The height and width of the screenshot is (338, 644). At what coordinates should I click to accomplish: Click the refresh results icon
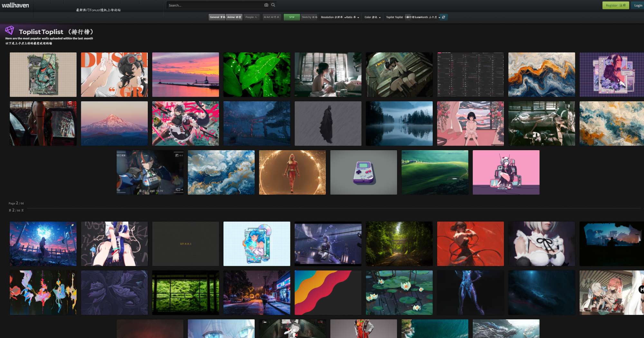pyautogui.click(x=444, y=17)
